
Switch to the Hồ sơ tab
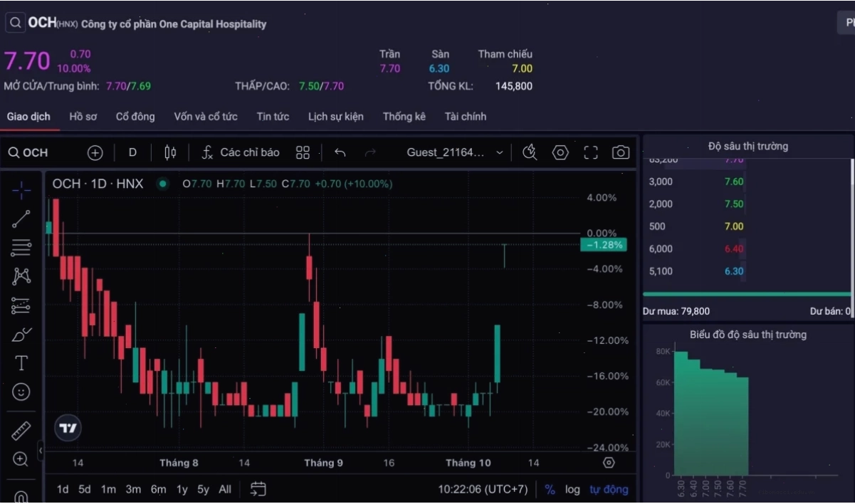[83, 117]
